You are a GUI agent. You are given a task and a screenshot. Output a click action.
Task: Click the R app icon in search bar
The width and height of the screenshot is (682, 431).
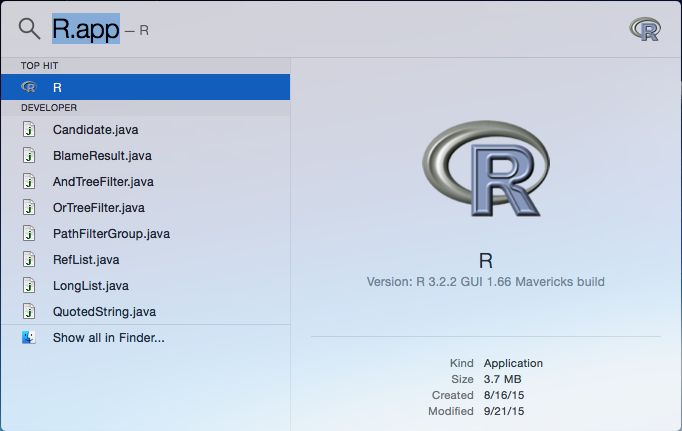645,29
